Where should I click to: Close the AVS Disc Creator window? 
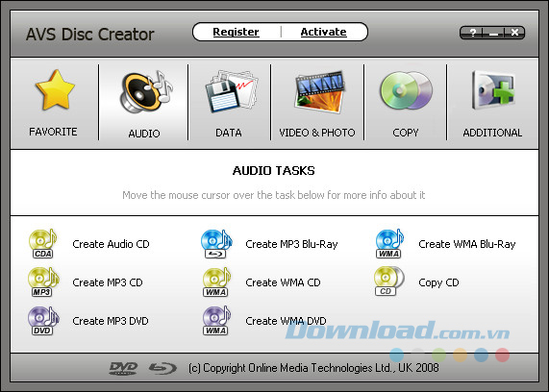click(514, 33)
